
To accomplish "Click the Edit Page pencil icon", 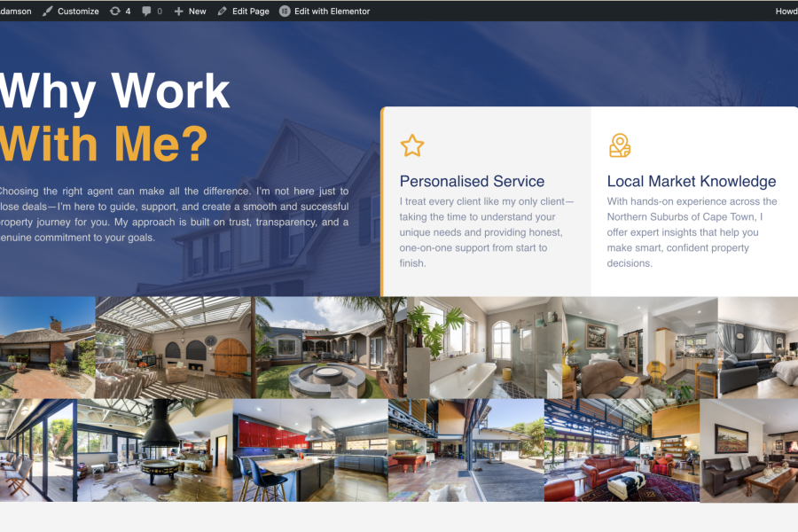I will pyautogui.click(x=223, y=12).
